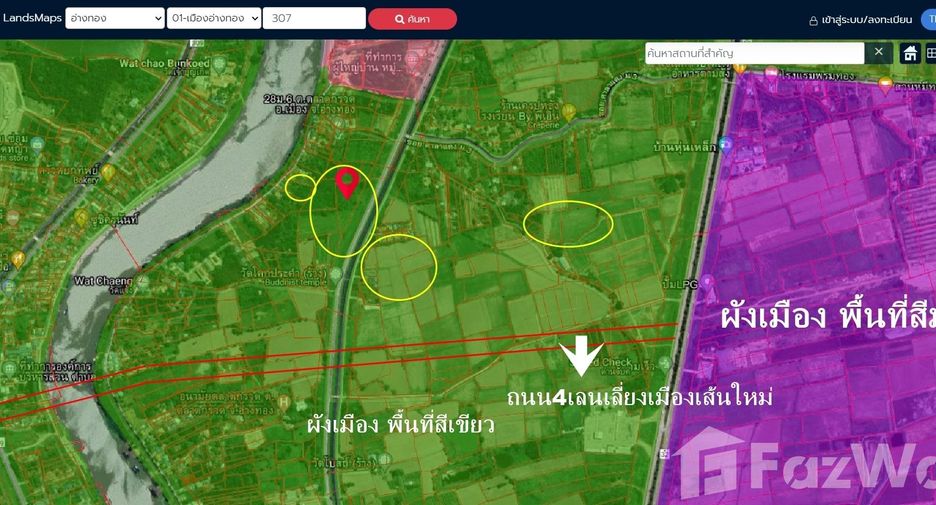Viewport: 936px width, 505px height.
Task: Click the Buddhist temple icon of วัดโพธิ์ประดำ
Action: click(335, 274)
